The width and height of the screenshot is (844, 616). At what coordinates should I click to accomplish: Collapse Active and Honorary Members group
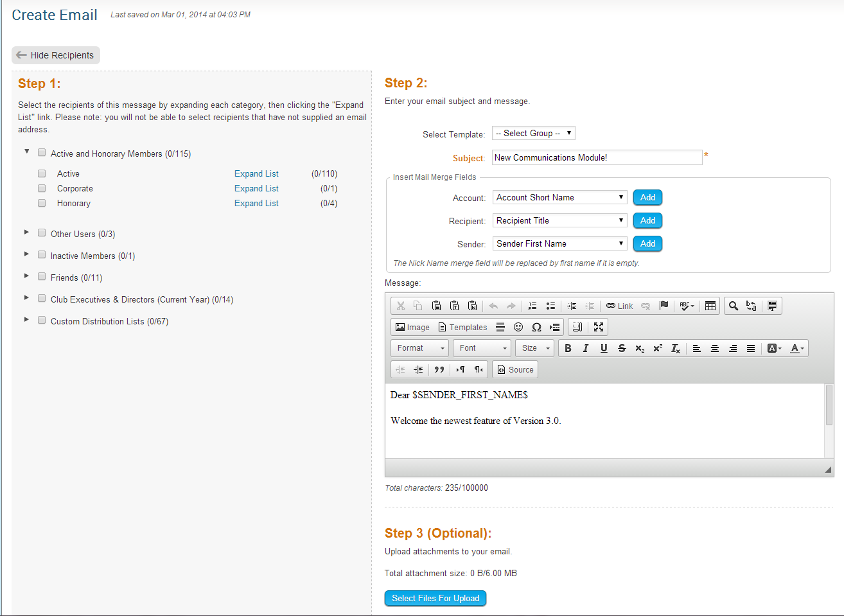pos(27,152)
